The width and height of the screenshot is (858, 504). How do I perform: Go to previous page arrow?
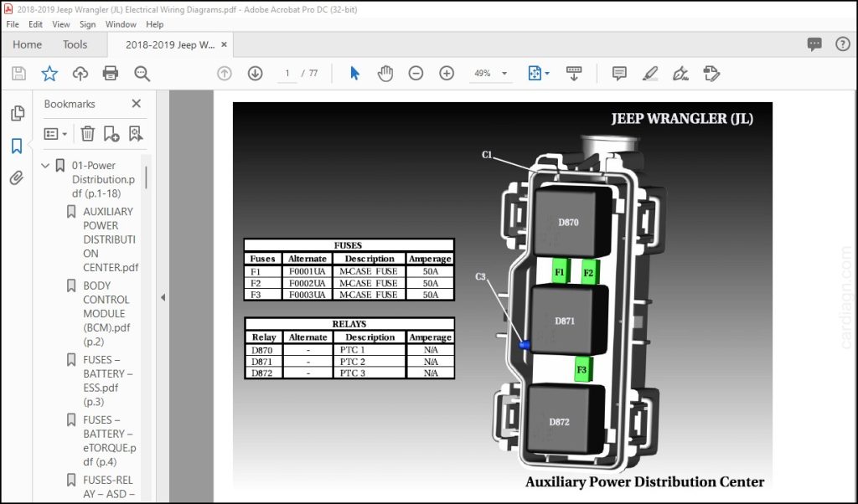tap(225, 73)
